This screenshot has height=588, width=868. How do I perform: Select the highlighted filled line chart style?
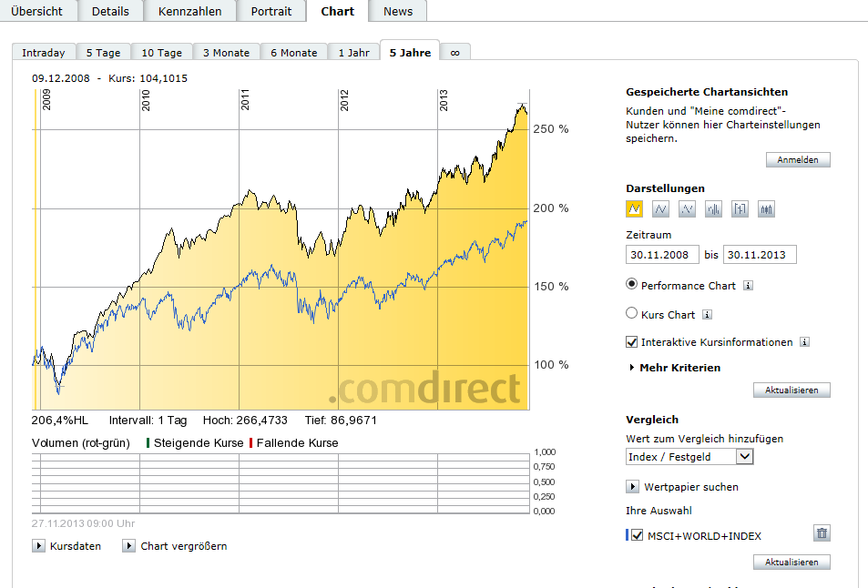pos(635,209)
